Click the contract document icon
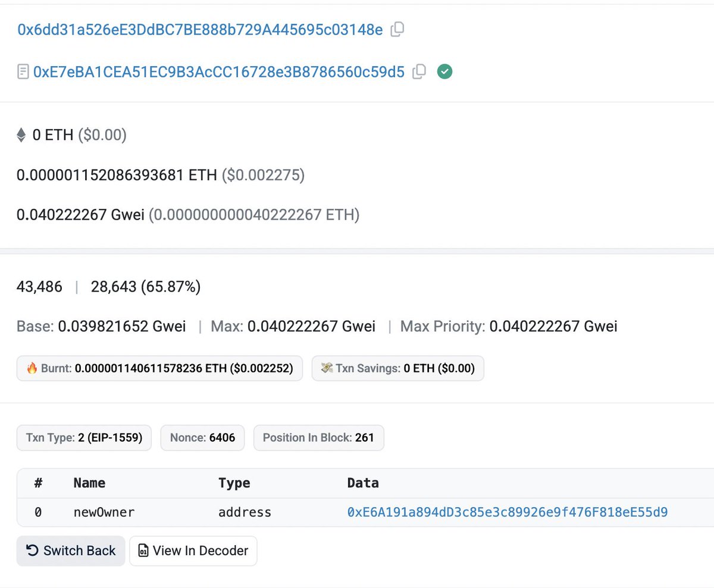The width and height of the screenshot is (714, 588). [x=23, y=73]
